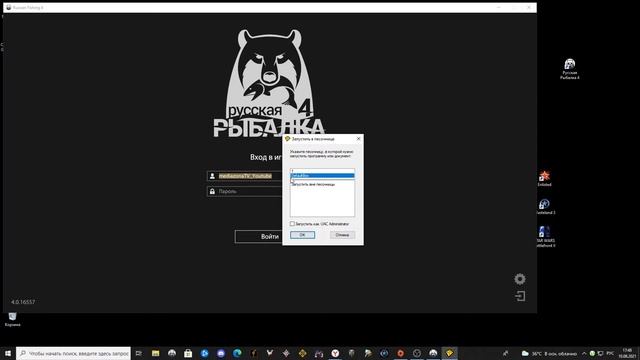The height and width of the screenshot is (360, 640).
Task: Click the yellow Sandboxie taskbar icon
Action: pos(449,353)
